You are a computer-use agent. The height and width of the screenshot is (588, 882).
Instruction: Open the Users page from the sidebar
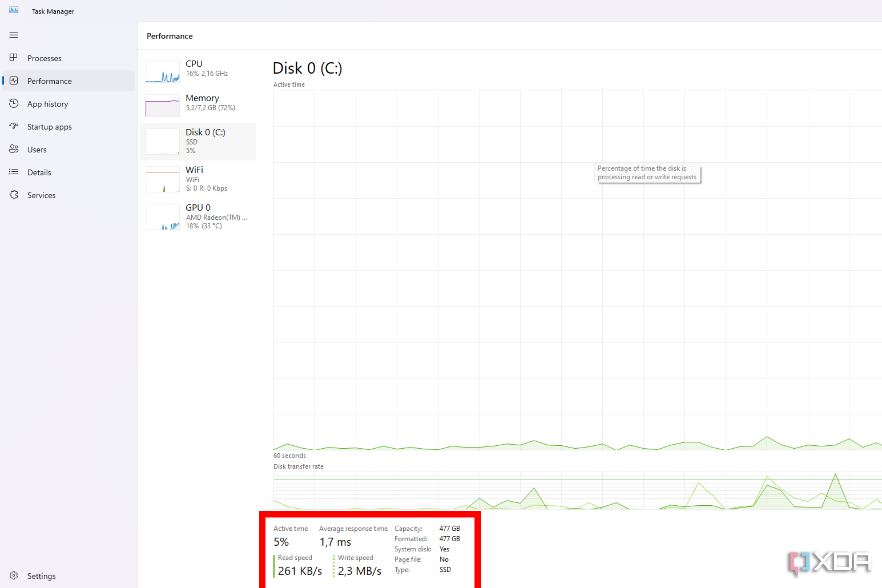37,149
